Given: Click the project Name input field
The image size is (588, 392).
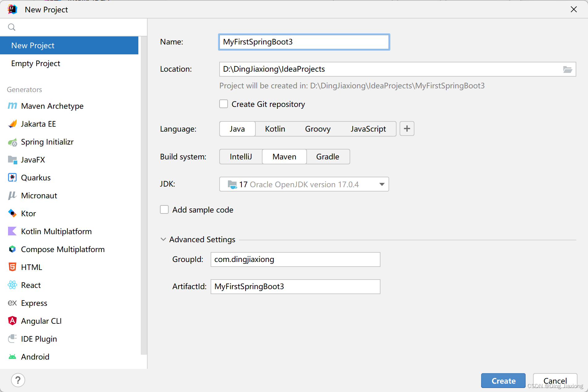Looking at the screenshot, I should [304, 42].
